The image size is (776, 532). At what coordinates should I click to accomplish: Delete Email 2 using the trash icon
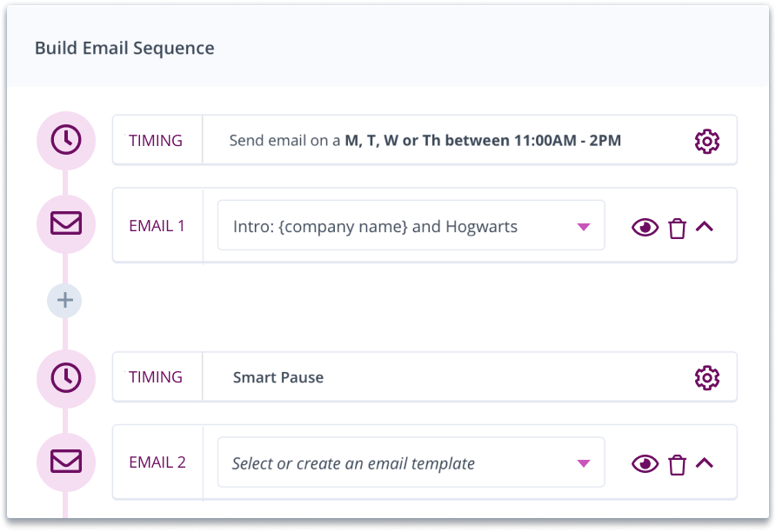coord(677,464)
